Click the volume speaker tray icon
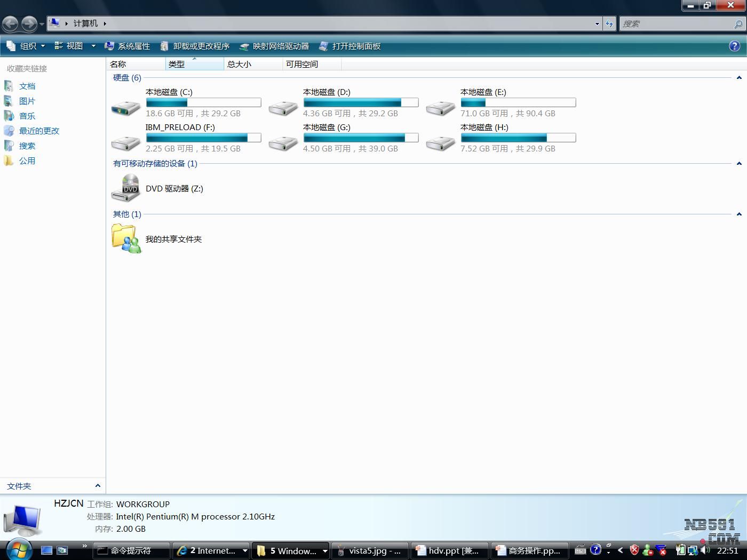This screenshot has height=560, width=747. pyautogui.click(x=705, y=550)
